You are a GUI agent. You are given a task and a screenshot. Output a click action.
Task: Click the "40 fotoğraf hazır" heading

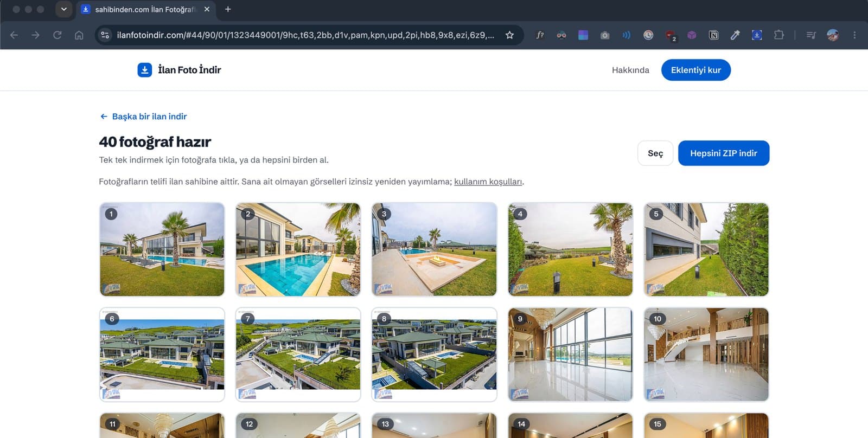[x=155, y=142]
